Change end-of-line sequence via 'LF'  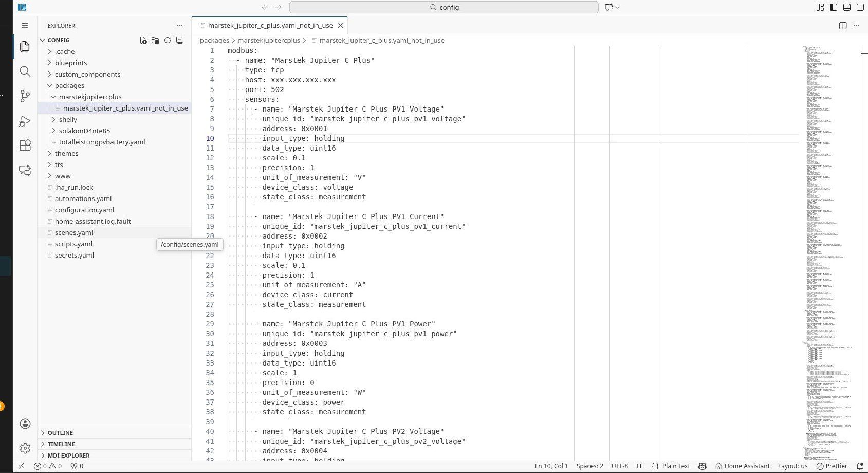[x=640, y=466]
